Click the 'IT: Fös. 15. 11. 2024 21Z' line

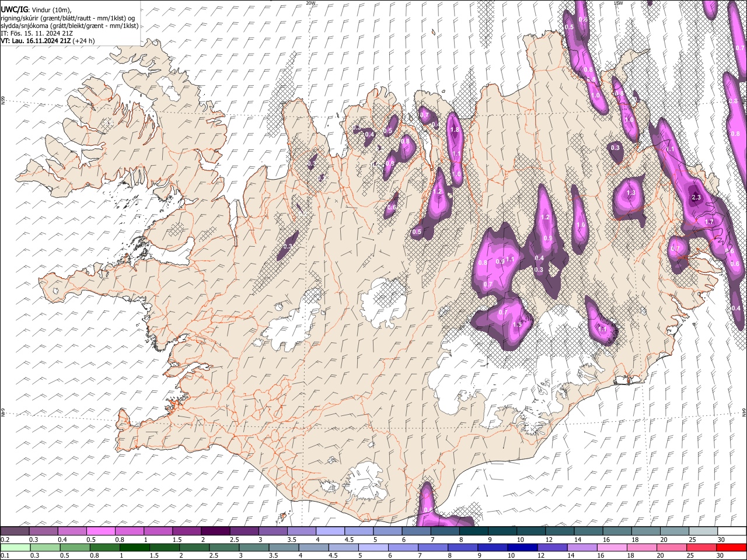[37, 33]
